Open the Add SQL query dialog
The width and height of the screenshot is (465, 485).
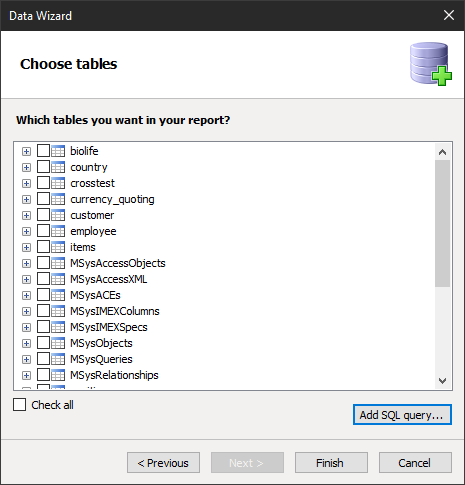point(402,415)
